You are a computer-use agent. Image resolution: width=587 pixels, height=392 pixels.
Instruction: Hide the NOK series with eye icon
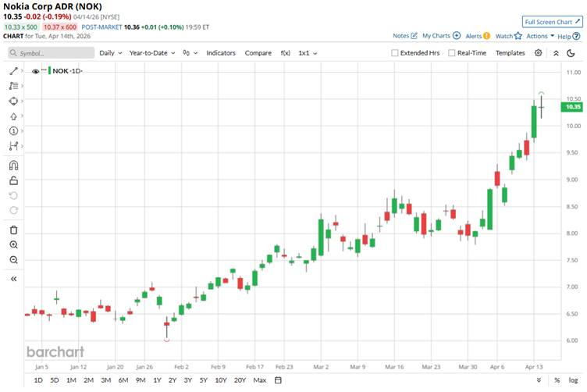click(x=36, y=71)
